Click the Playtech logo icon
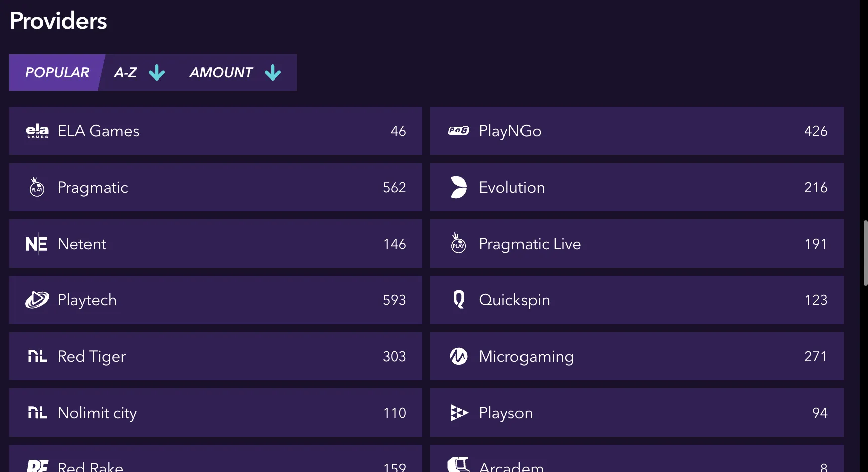This screenshot has height=472, width=868. point(37,300)
